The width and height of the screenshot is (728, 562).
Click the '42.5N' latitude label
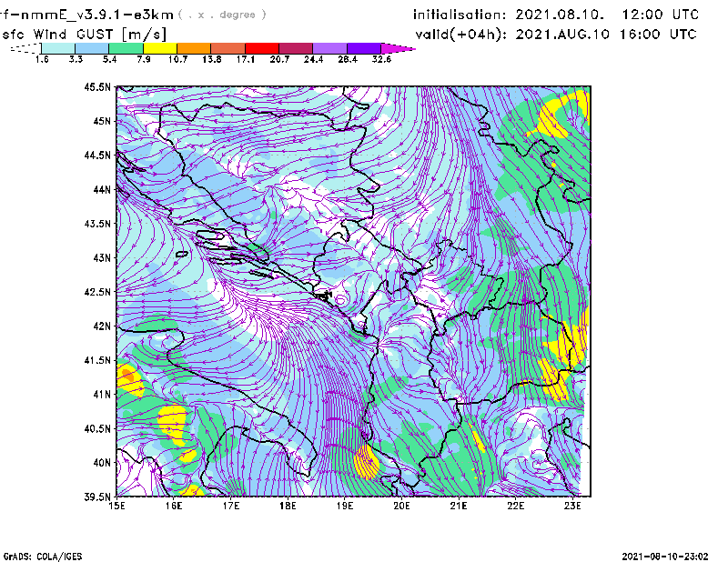97,292
